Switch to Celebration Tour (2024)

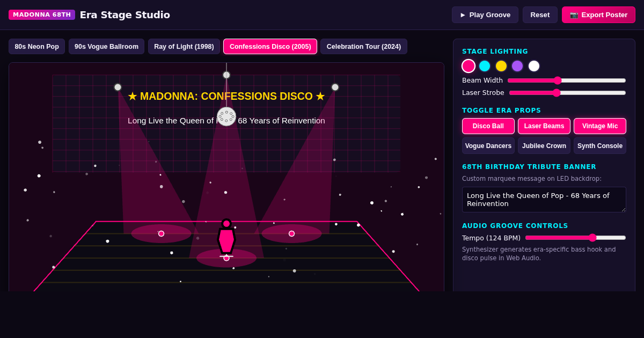[364, 47]
